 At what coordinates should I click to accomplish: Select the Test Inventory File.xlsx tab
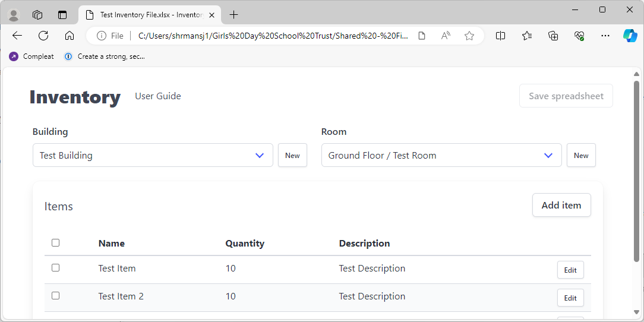149,15
